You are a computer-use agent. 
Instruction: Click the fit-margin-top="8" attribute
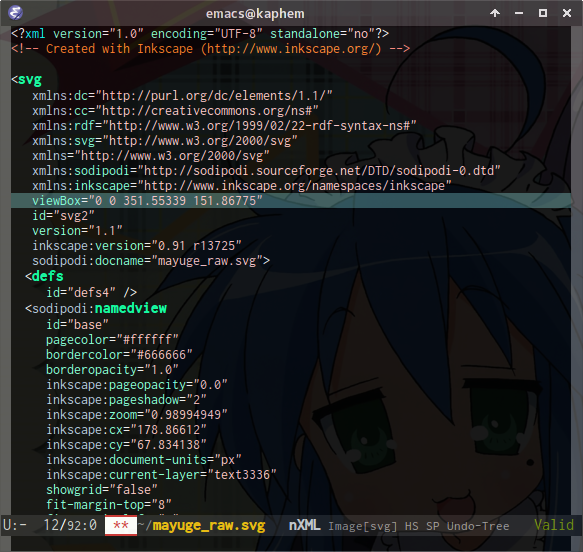[109, 505]
